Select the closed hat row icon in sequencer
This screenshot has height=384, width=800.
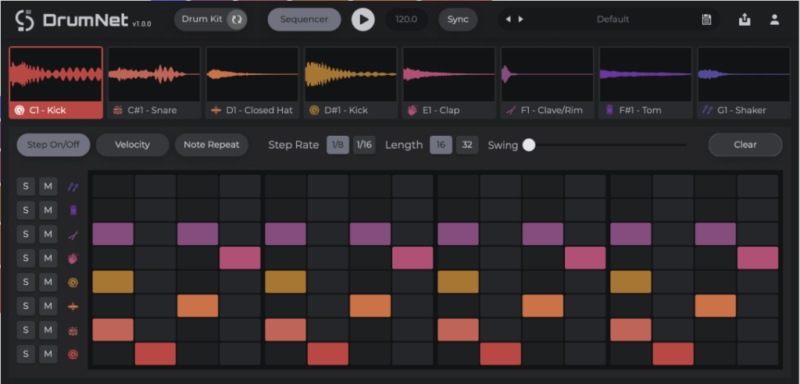tap(73, 306)
